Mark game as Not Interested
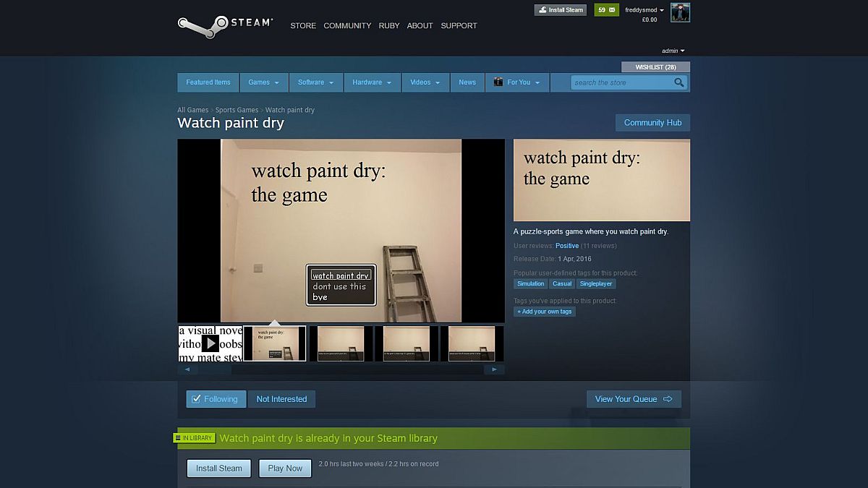The height and width of the screenshot is (488, 868). pyautogui.click(x=281, y=399)
